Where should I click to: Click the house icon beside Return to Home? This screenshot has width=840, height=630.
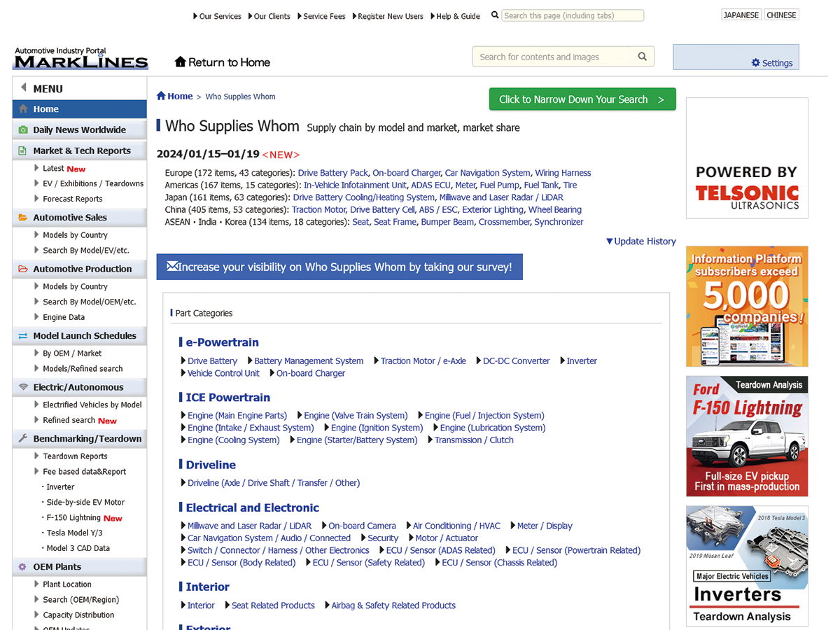coord(181,62)
